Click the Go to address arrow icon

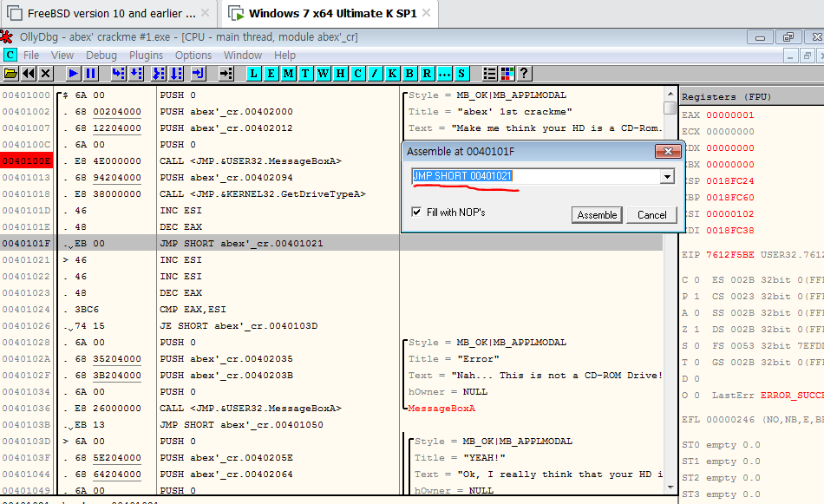pos(226,74)
